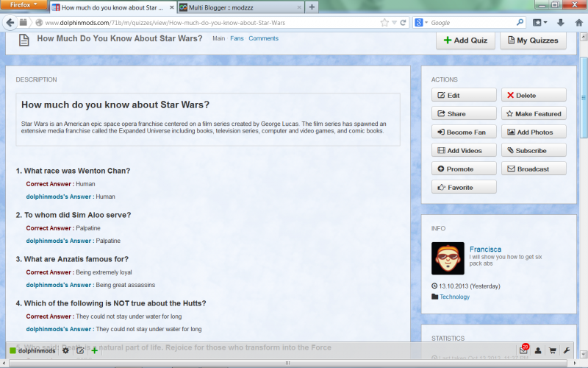The height and width of the screenshot is (368, 588).
Task: Click the vertical scrollbar down arrow
Action: [x=584, y=355]
